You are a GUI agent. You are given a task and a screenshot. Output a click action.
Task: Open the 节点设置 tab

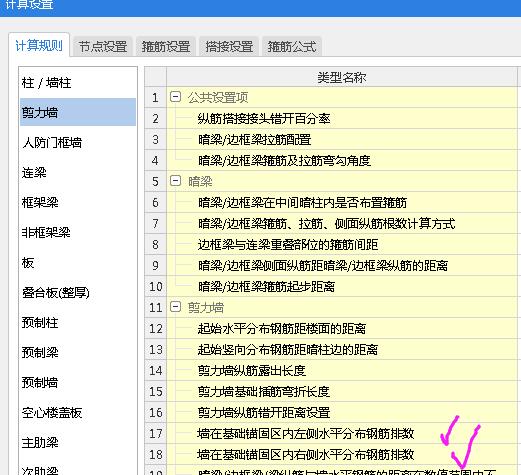103,46
